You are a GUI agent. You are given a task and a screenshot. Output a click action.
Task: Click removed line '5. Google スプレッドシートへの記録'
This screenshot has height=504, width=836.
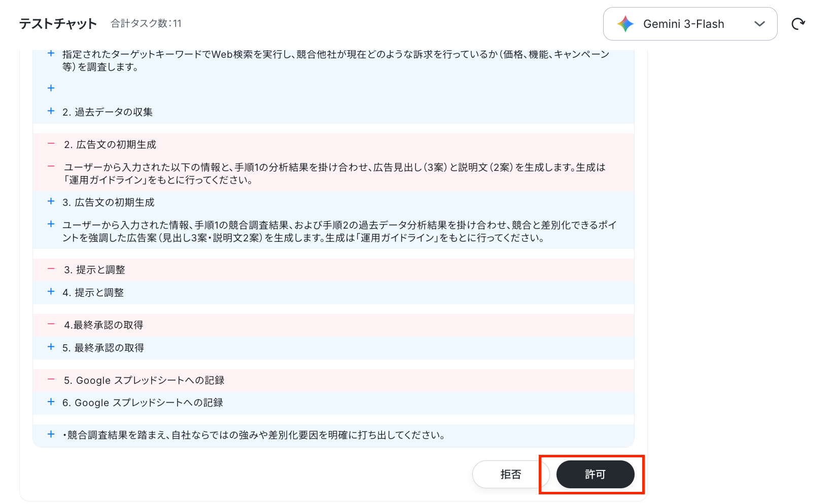pos(144,380)
